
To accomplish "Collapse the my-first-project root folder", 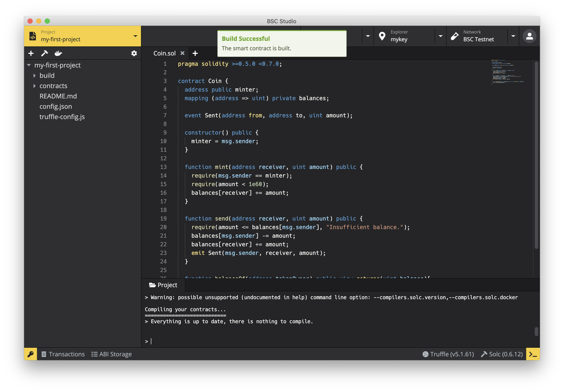I will click(29, 65).
